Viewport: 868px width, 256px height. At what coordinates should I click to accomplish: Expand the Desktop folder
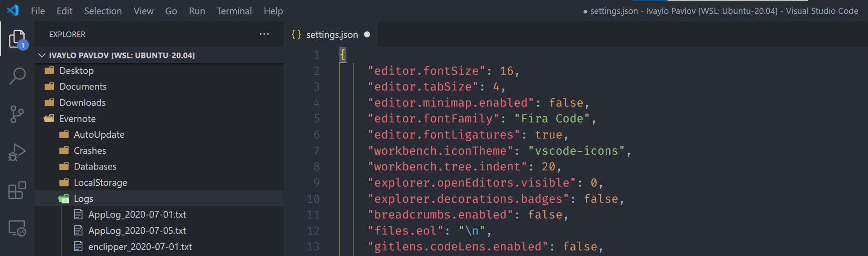point(159,70)
